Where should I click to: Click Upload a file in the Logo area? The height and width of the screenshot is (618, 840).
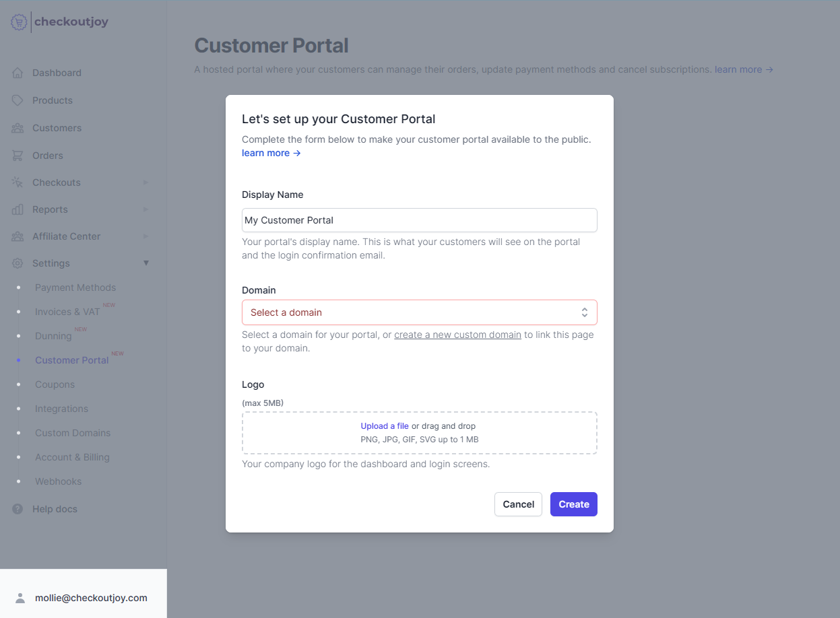(384, 425)
